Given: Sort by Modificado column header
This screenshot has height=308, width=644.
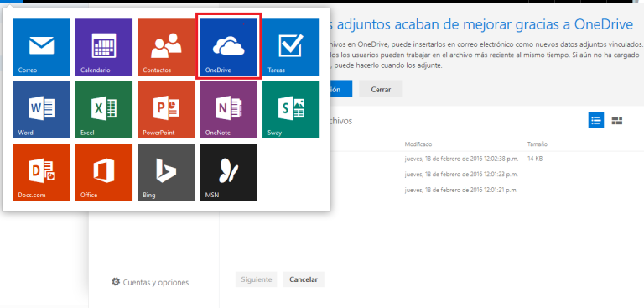Looking at the screenshot, I should click(418, 144).
